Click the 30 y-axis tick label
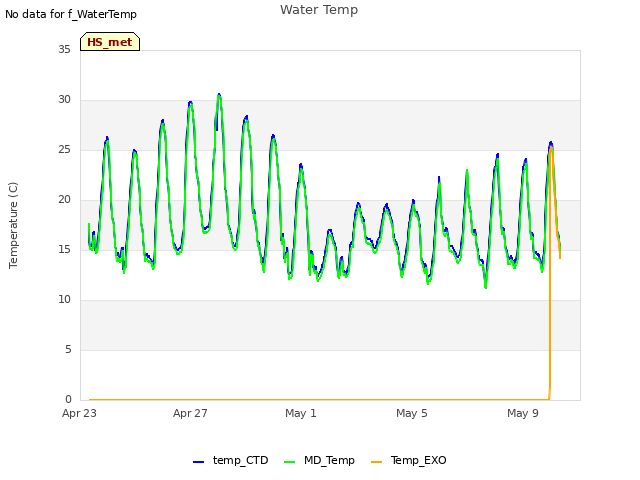This screenshot has height=480, width=640. pyautogui.click(x=64, y=100)
